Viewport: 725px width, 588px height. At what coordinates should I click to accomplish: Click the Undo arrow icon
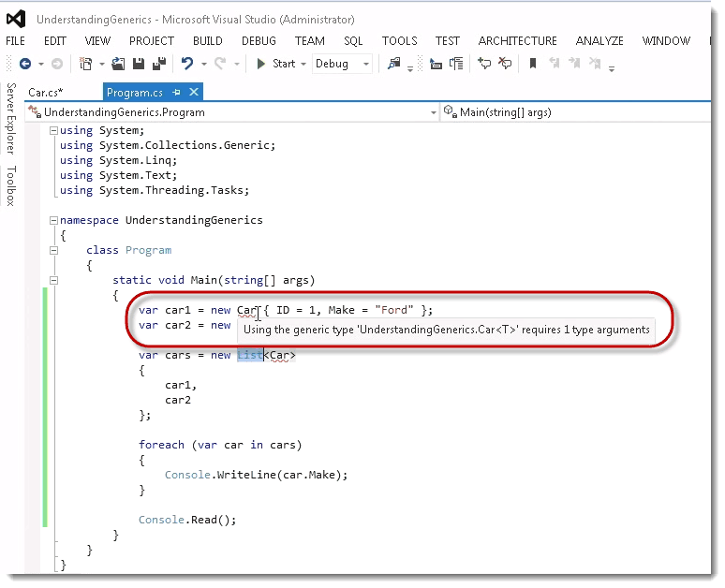click(187, 64)
